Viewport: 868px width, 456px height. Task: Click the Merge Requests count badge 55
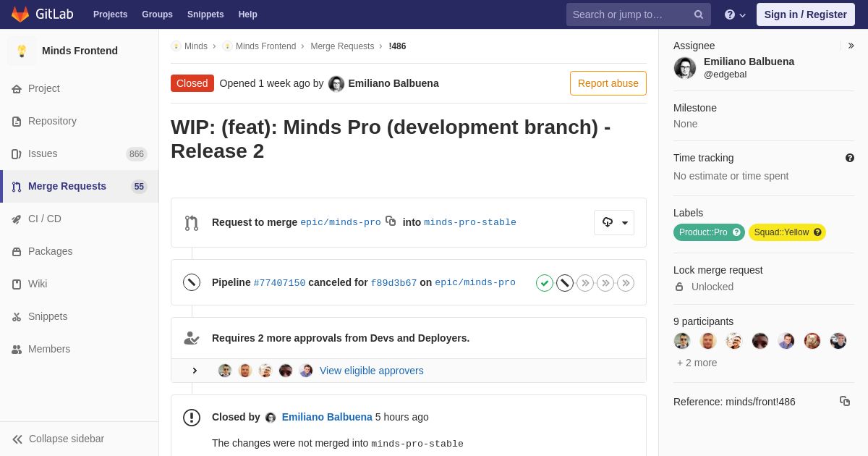139,186
